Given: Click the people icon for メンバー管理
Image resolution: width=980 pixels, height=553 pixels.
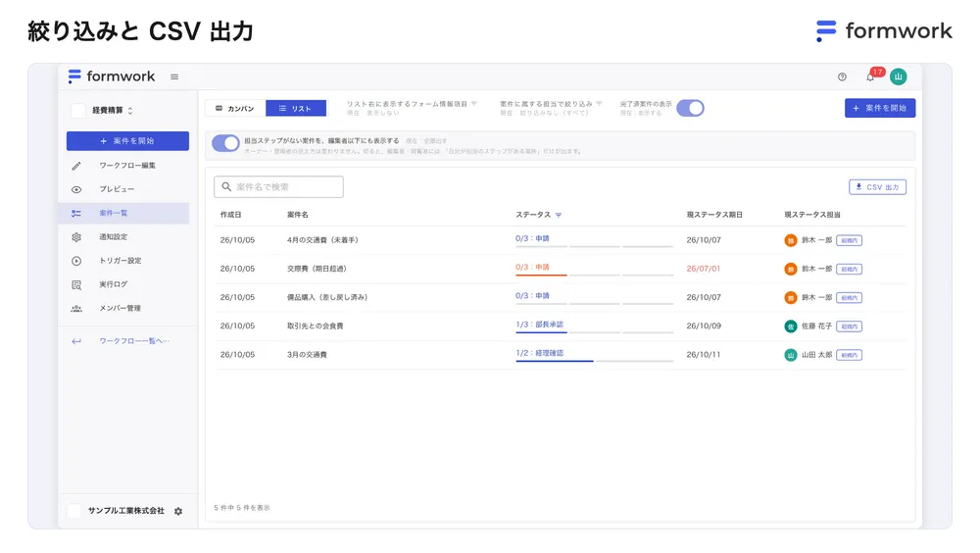Looking at the screenshot, I should point(76,309).
